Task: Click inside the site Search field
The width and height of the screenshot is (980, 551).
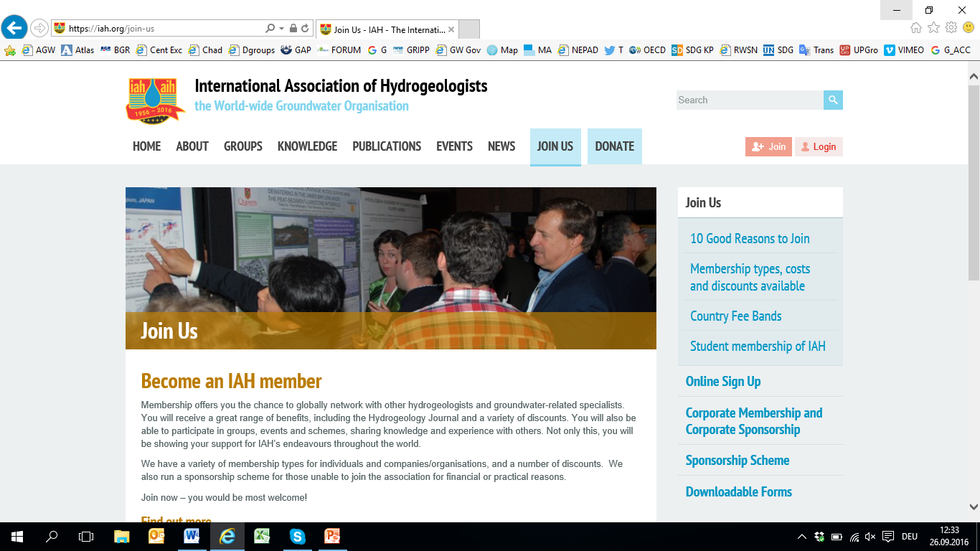Action: click(749, 100)
